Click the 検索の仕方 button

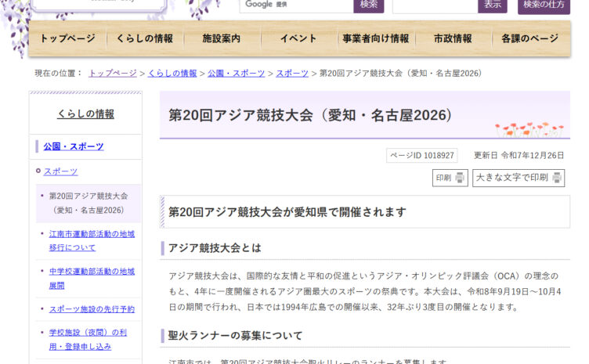tap(543, 5)
